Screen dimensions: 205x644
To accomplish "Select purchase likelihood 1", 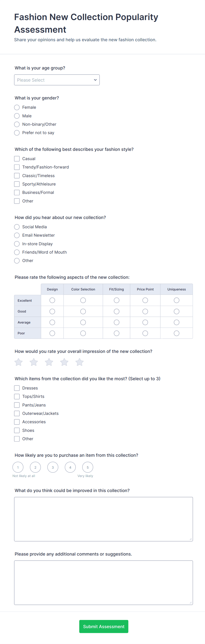I will [18, 467].
